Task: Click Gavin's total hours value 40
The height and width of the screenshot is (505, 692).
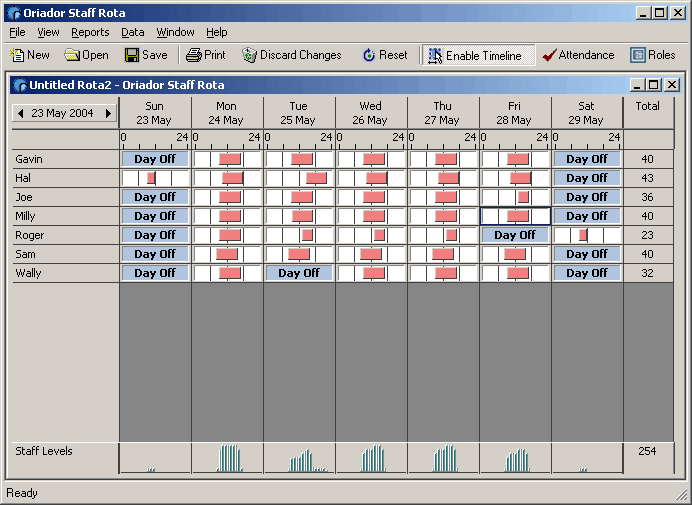Action: [x=647, y=159]
